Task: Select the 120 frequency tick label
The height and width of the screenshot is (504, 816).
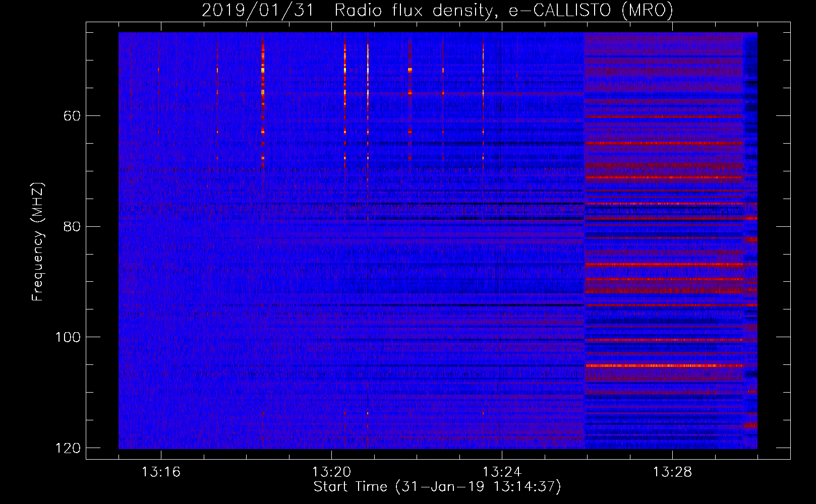Action: [68, 448]
